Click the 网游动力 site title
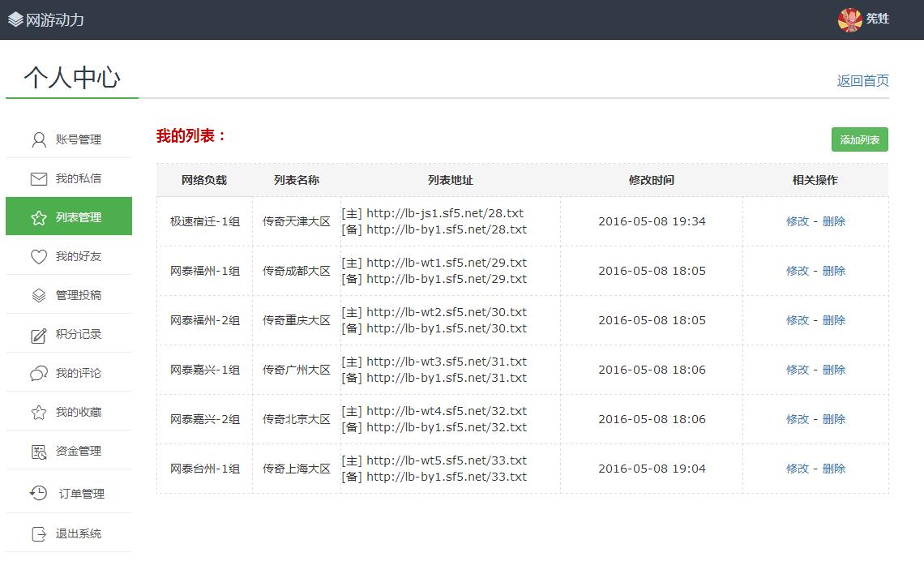This screenshot has width=924, height=561. pyautogui.click(x=55, y=20)
